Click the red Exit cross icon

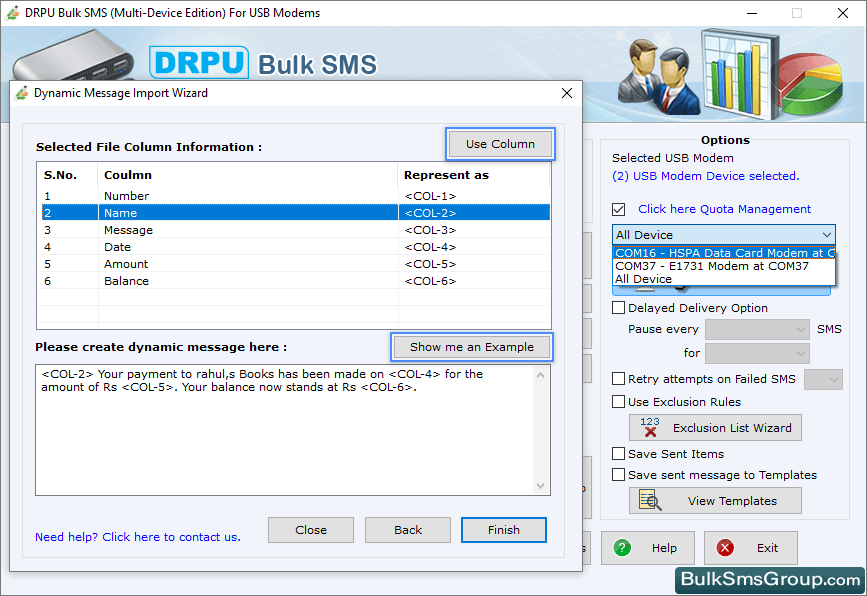pyautogui.click(x=725, y=548)
